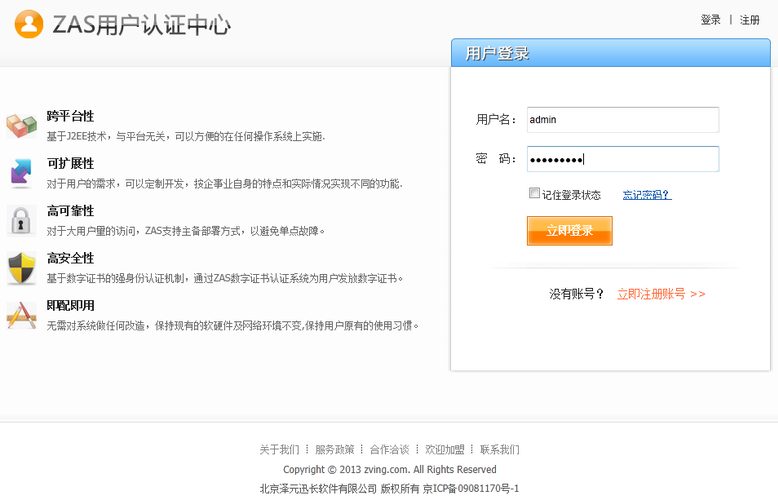
Task: Click the 高安全性 shield icon
Action: pos(21,268)
